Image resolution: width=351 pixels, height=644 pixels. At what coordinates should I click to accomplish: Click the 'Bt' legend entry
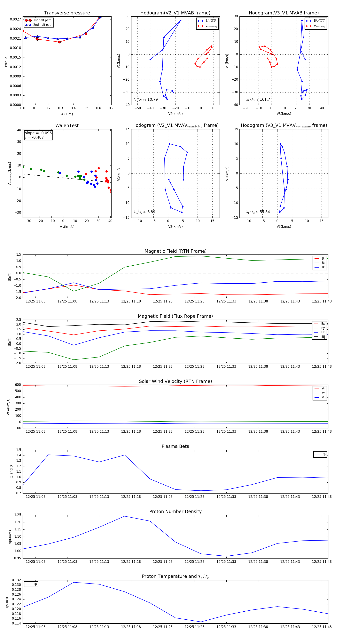click(320, 263)
